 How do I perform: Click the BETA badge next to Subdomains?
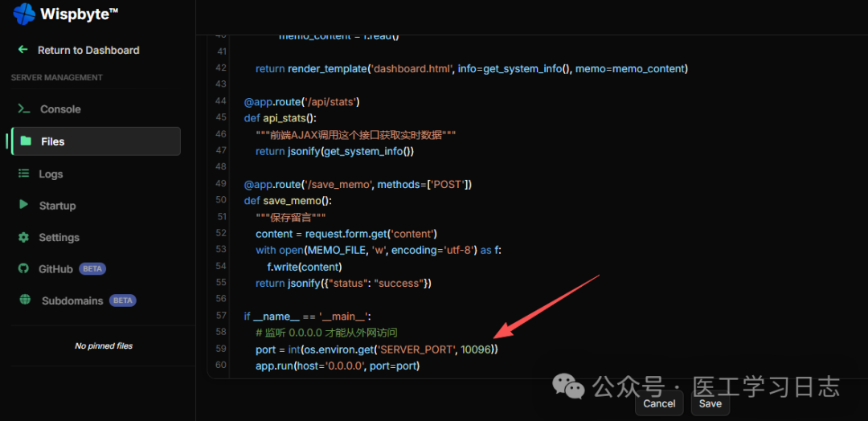[123, 300]
